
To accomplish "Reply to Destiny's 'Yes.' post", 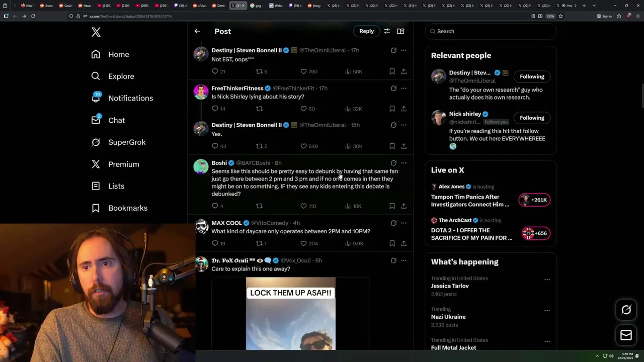I will (x=215, y=146).
